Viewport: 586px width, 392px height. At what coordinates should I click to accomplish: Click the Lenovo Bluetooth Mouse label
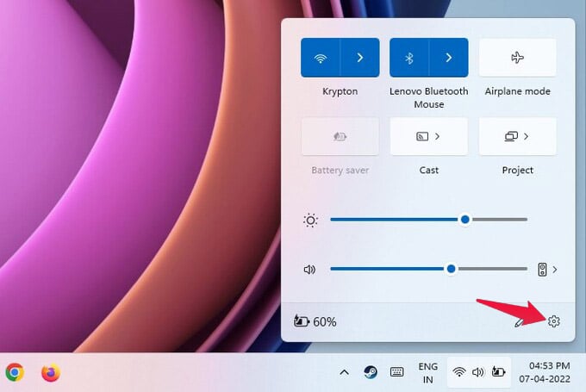428,97
